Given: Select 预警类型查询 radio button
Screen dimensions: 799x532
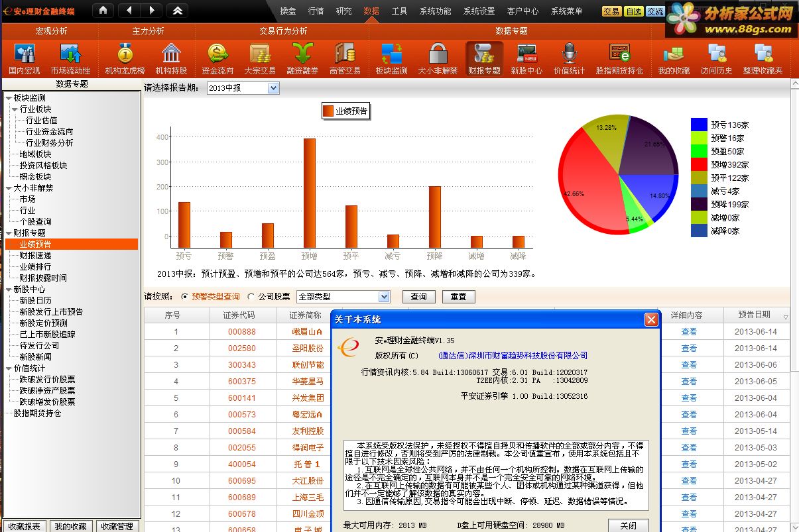Looking at the screenshot, I should (x=184, y=297).
